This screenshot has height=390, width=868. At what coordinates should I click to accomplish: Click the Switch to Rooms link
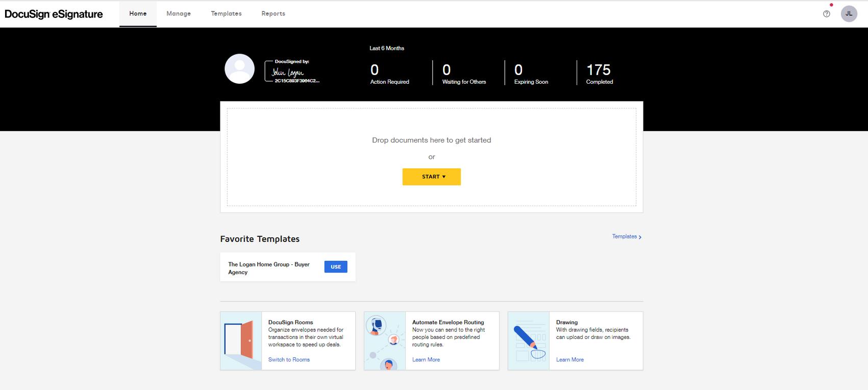(289, 359)
